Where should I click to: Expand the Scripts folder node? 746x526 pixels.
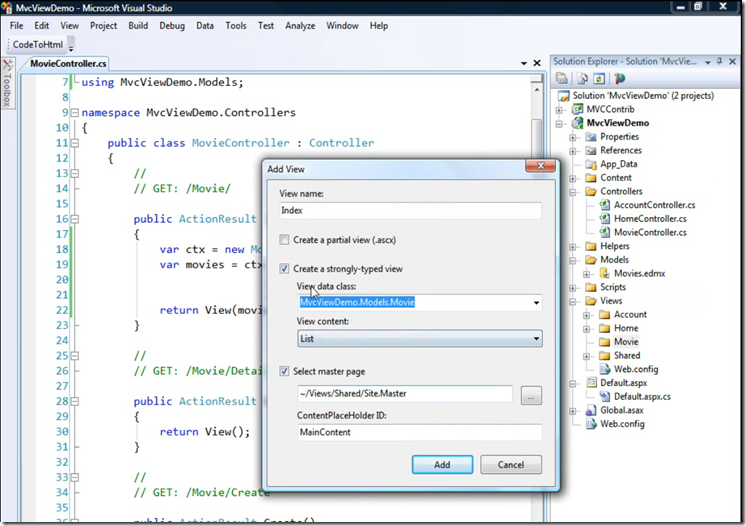click(573, 288)
